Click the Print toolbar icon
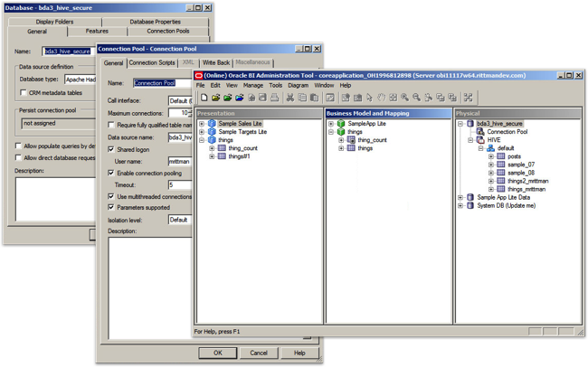Viewport: 588px width, 367px height. [x=275, y=98]
